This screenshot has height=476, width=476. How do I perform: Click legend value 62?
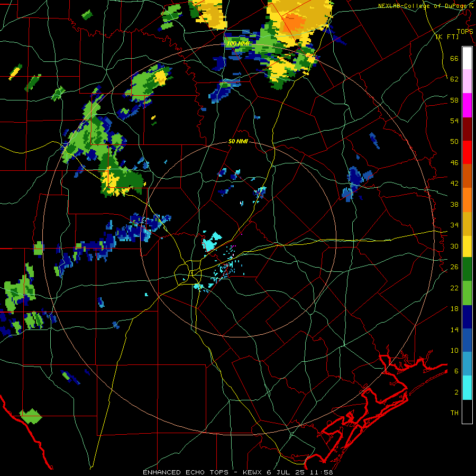pos(454,79)
